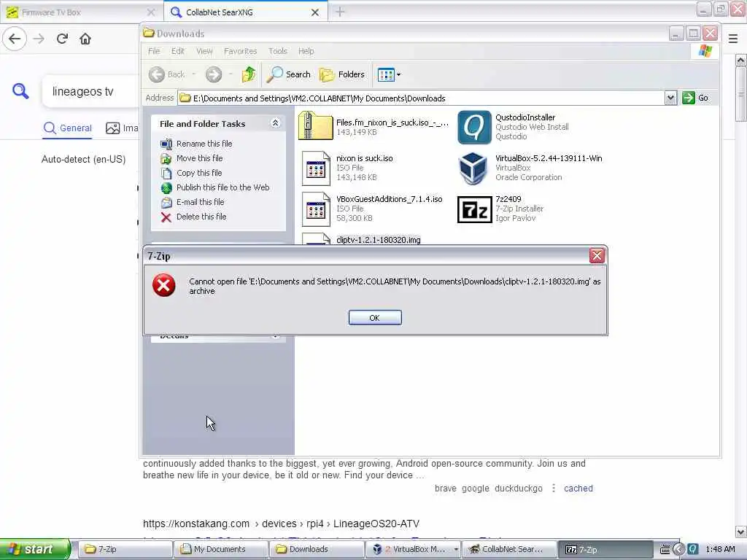Open a new browser tab
Viewport: 747px width, 560px height.
tap(340, 12)
